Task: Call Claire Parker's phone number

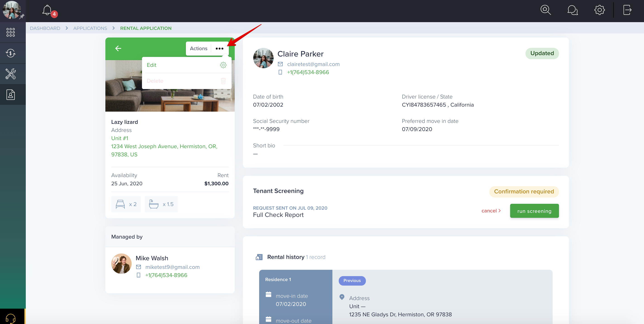Action: [308, 73]
